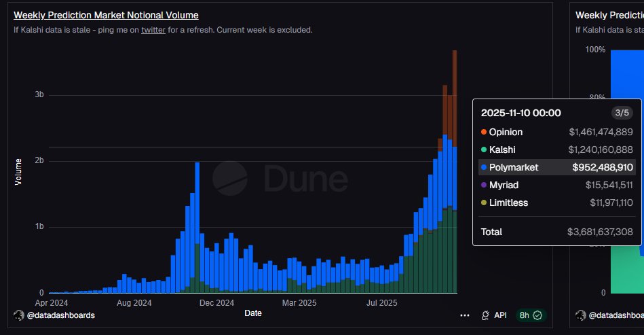Click the Apr 2024 x-axis label
The height and width of the screenshot is (335, 644).
pos(52,303)
